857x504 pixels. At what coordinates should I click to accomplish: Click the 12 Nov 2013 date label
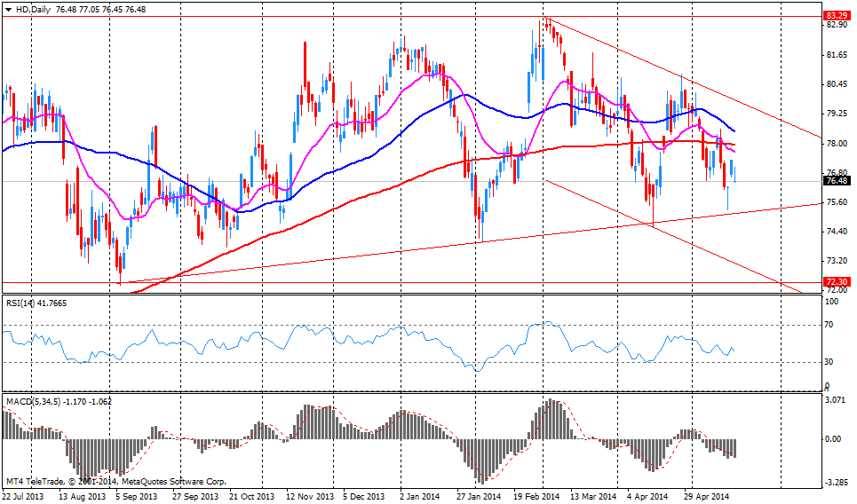click(x=310, y=497)
